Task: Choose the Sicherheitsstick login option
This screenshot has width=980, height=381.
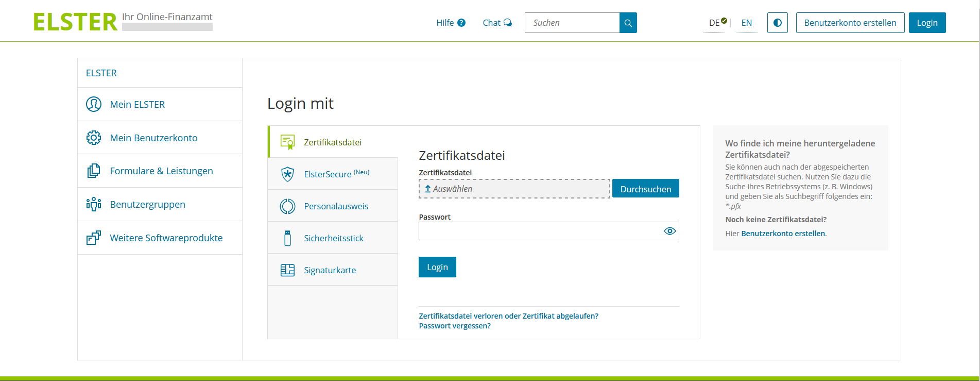Action: [x=333, y=238]
